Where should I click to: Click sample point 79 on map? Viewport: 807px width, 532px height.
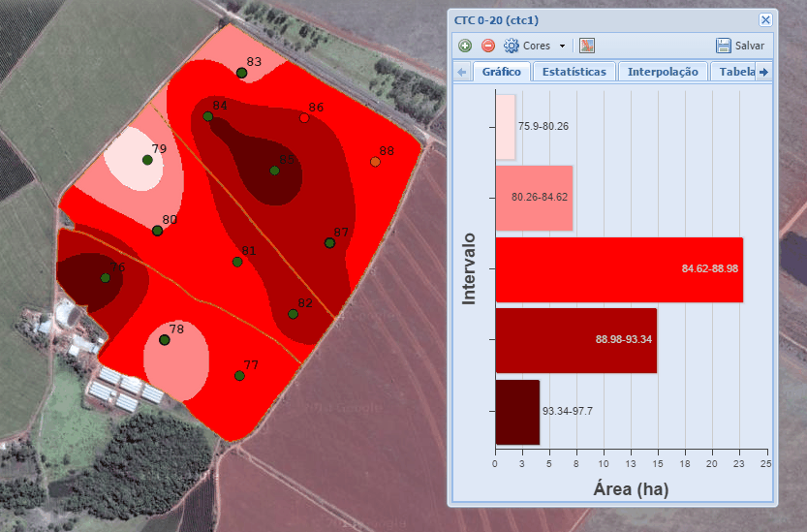[147, 160]
